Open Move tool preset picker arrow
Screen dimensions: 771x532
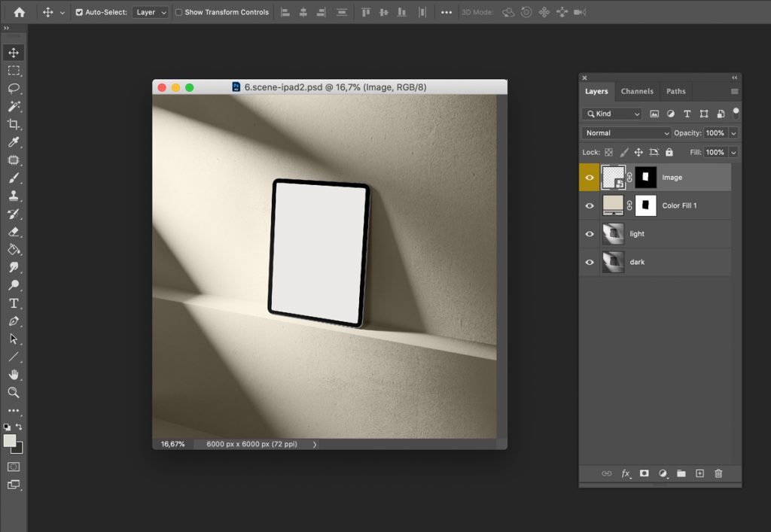(x=62, y=13)
